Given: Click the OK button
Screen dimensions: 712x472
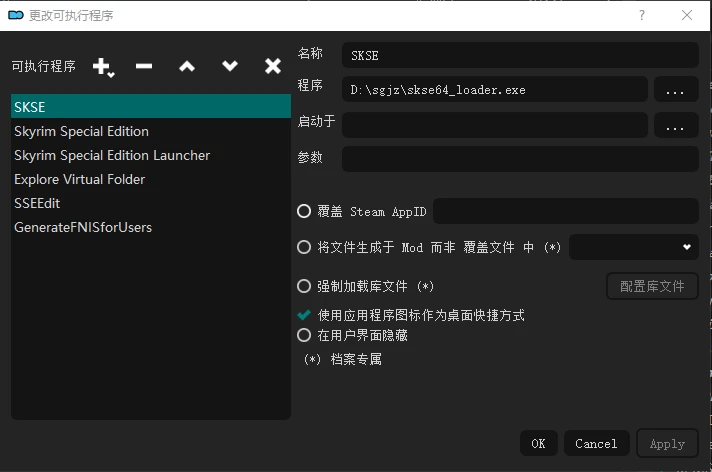Looking at the screenshot, I should (539, 443).
